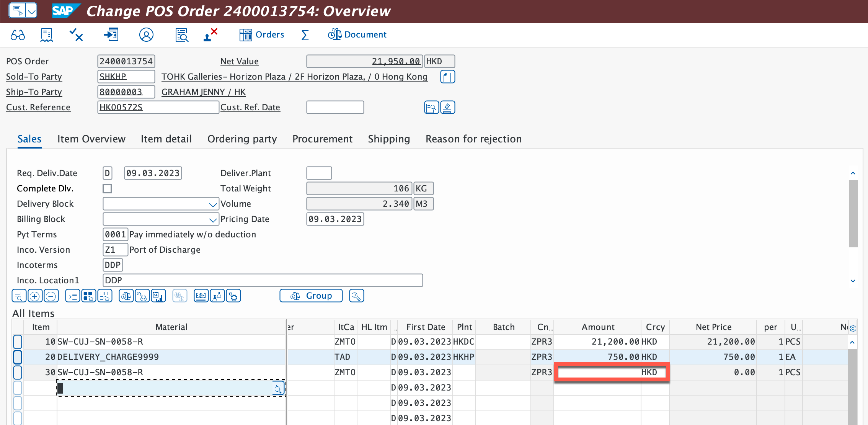Click the Group button
The width and height of the screenshot is (868, 425).
311,296
